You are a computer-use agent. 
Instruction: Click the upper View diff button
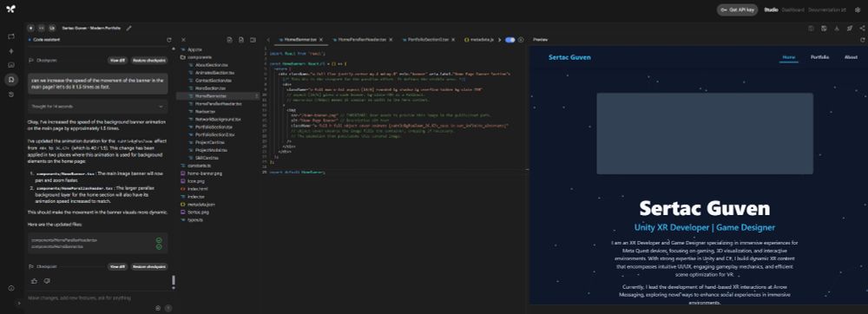pos(117,60)
